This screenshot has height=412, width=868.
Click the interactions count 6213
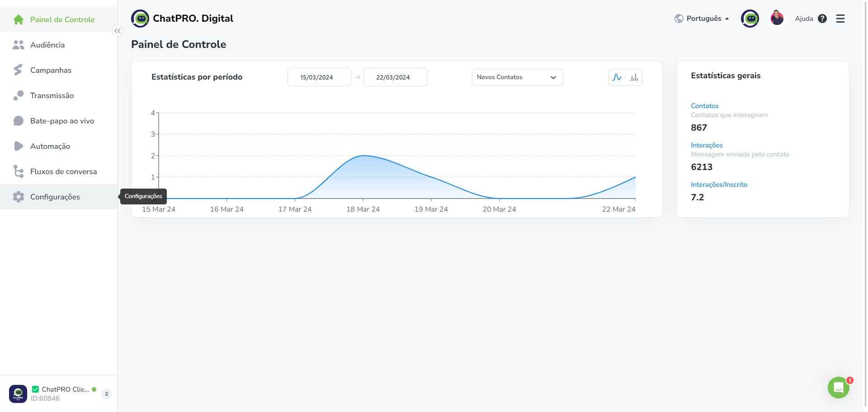click(x=702, y=167)
